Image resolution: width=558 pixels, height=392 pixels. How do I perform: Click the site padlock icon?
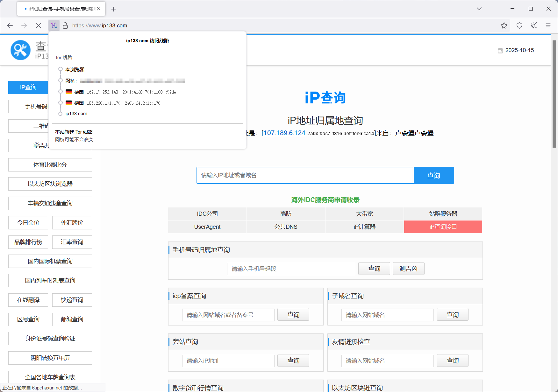(65, 25)
